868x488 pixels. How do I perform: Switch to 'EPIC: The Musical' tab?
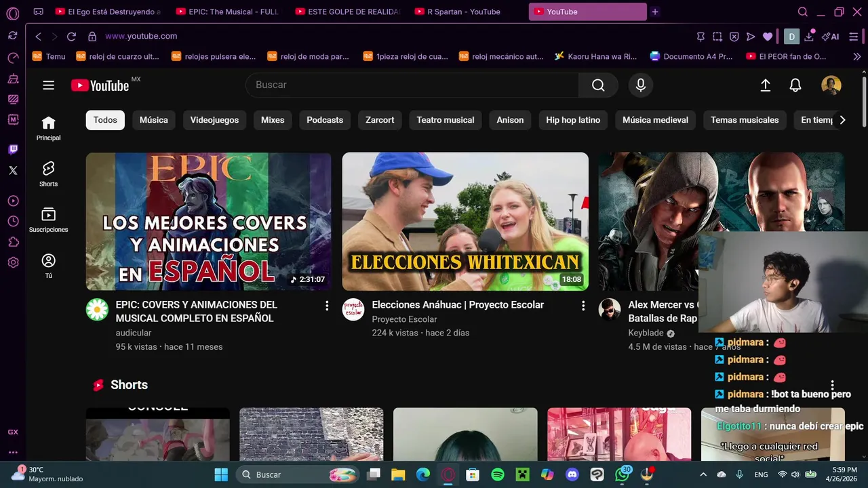point(228,12)
